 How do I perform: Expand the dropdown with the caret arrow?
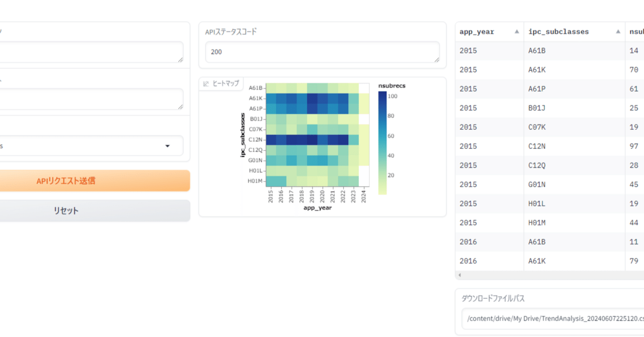pyautogui.click(x=168, y=146)
